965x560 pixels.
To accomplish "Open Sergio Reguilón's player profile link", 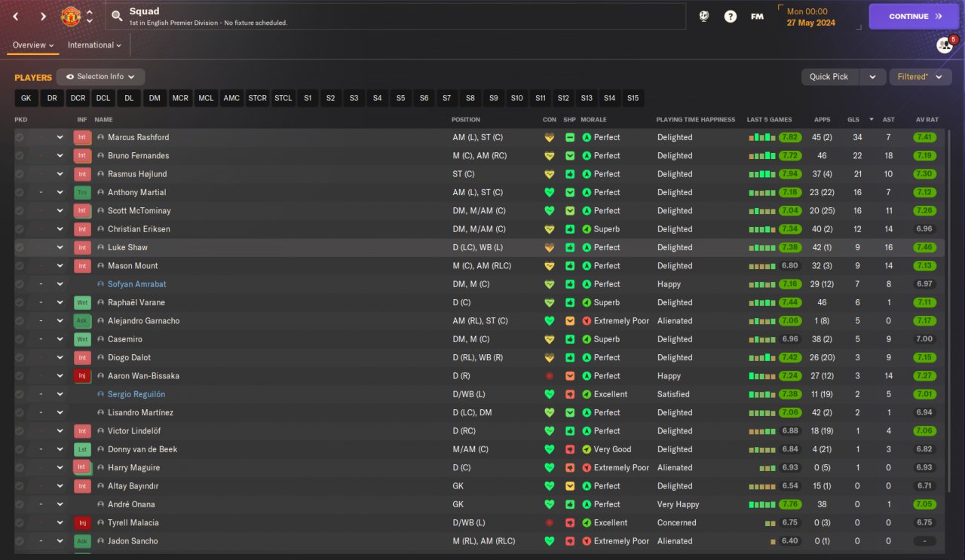I will 136,394.
